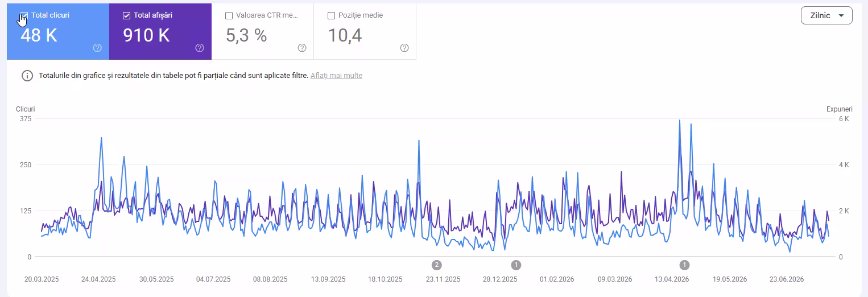
Task: Click the 20.03.2025 date label on the axis
Action: [x=42, y=279]
